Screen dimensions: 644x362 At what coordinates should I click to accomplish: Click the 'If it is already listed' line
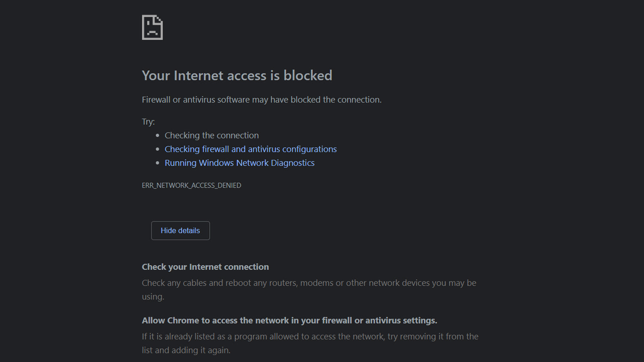(x=310, y=337)
